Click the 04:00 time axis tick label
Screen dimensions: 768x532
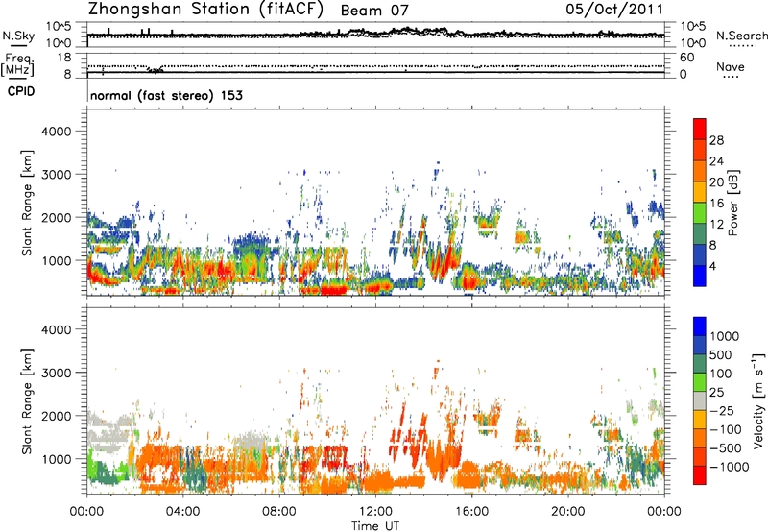click(182, 512)
